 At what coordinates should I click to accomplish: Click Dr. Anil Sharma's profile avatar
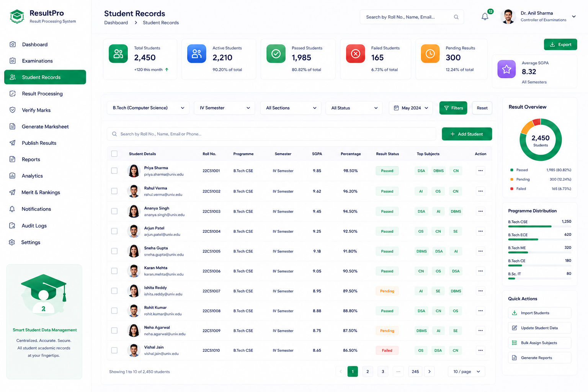point(508,17)
